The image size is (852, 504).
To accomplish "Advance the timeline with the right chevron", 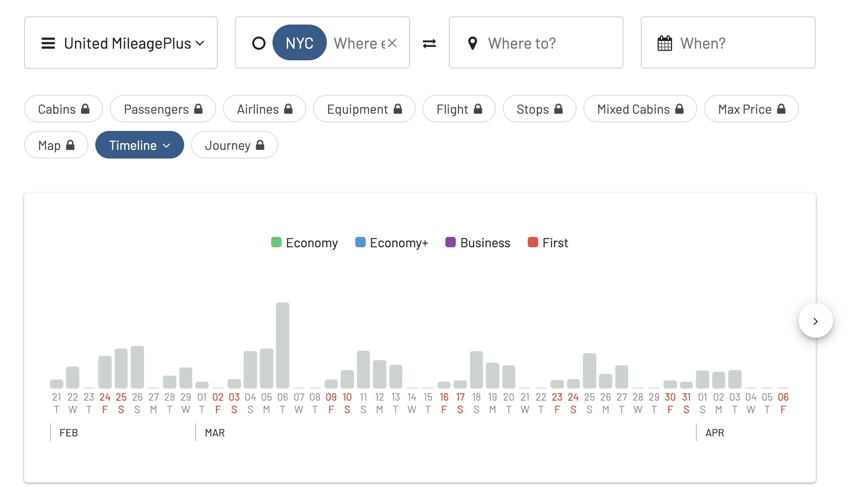I will (815, 321).
